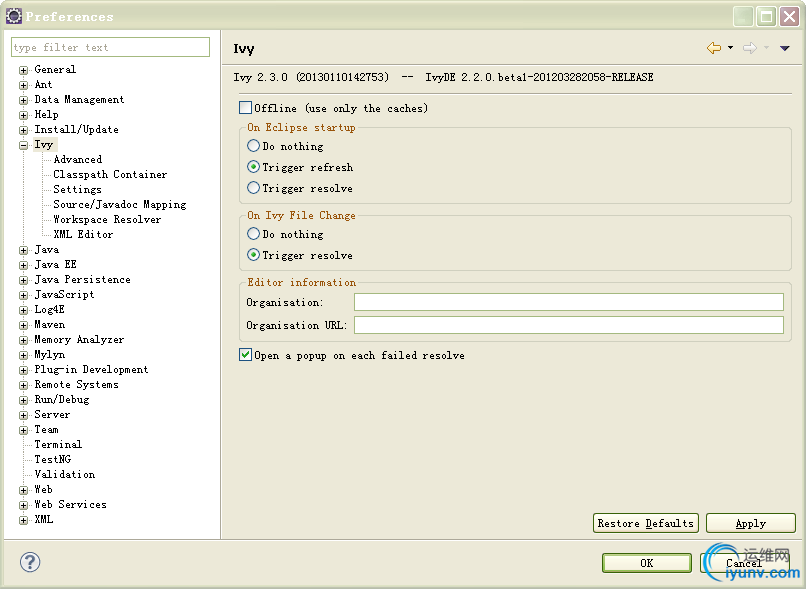This screenshot has width=806, height=589.
Task: Expand the Install/Update node
Action: 24,130
